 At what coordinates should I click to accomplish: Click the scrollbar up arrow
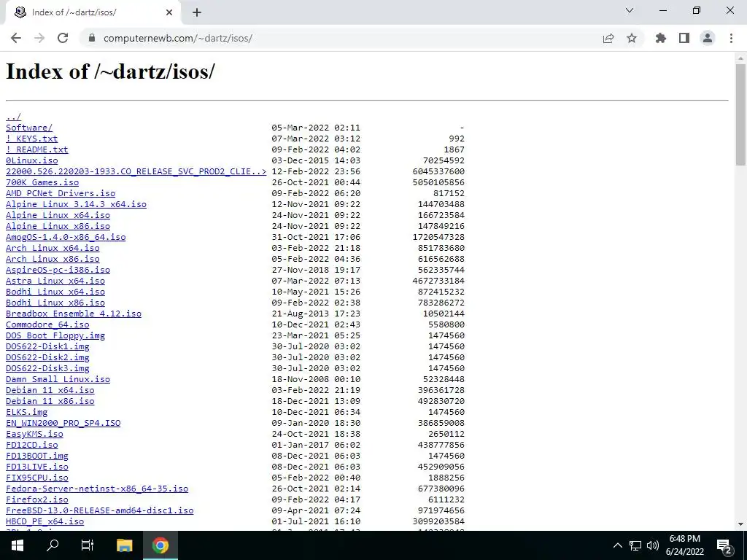[740, 58]
